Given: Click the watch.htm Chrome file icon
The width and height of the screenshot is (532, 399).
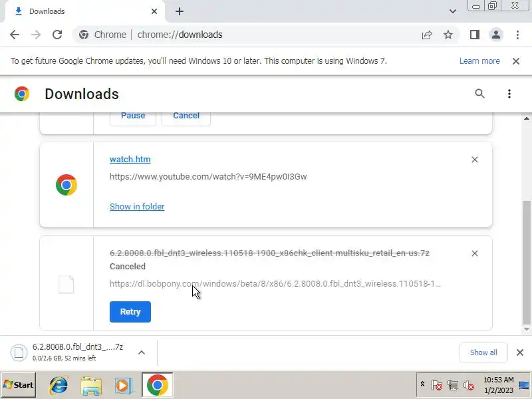Looking at the screenshot, I should pyautogui.click(x=66, y=185).
